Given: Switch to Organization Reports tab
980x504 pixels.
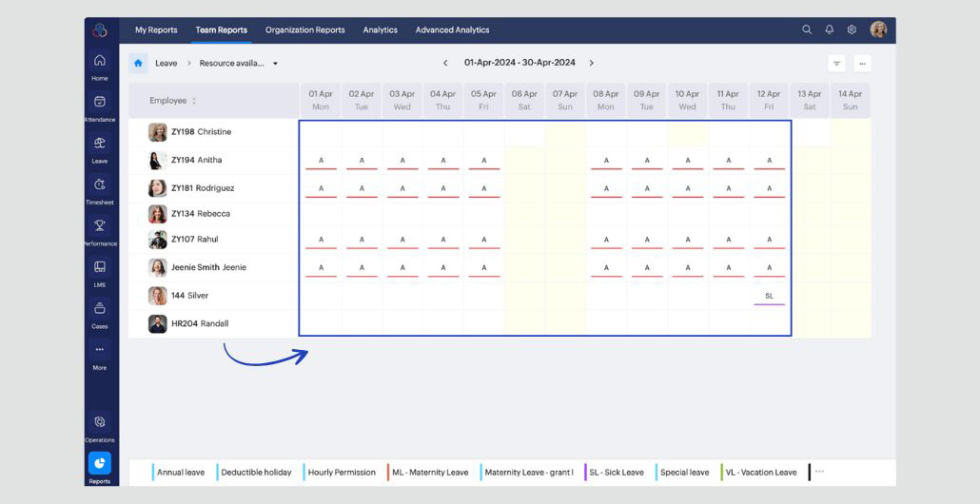Looking at the screenshot, I should click(x=305, y=30).
